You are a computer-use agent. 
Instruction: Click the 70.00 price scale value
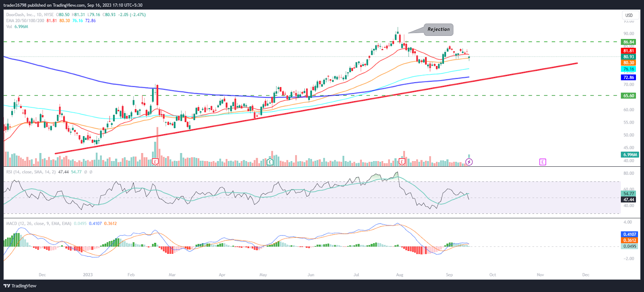(629, 85)
